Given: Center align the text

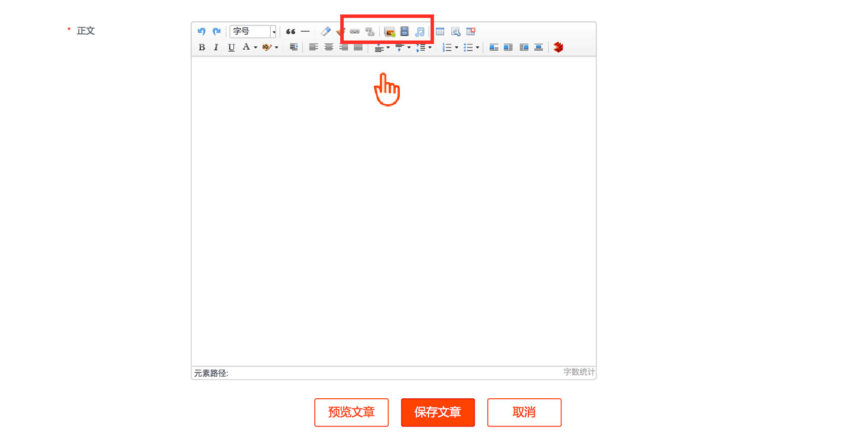Looking at the screenshot, I should (329, 47).
